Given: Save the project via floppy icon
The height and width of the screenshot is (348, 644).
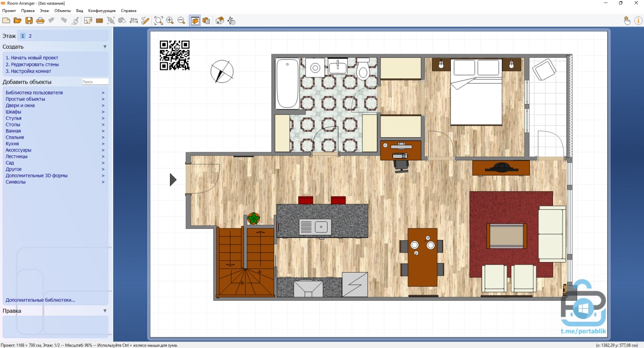Looking at the screenshot, I should click(29, 21).
